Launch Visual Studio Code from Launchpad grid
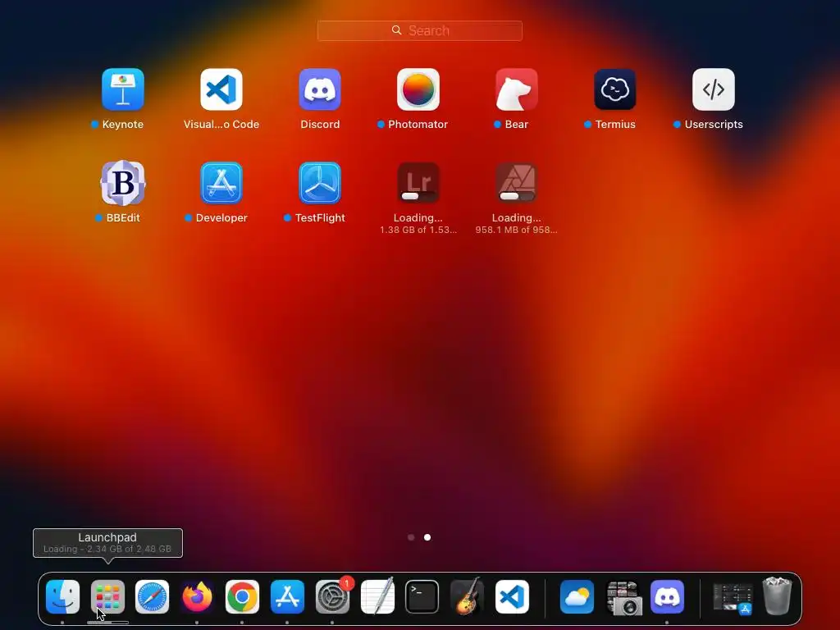Screen dimensions: 840x630 pos(221,89)
